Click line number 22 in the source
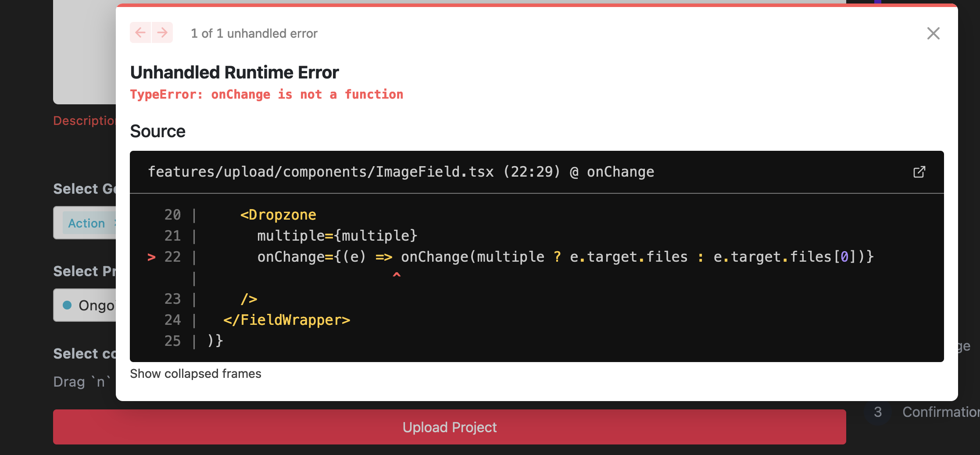 [x=172, y=257]
